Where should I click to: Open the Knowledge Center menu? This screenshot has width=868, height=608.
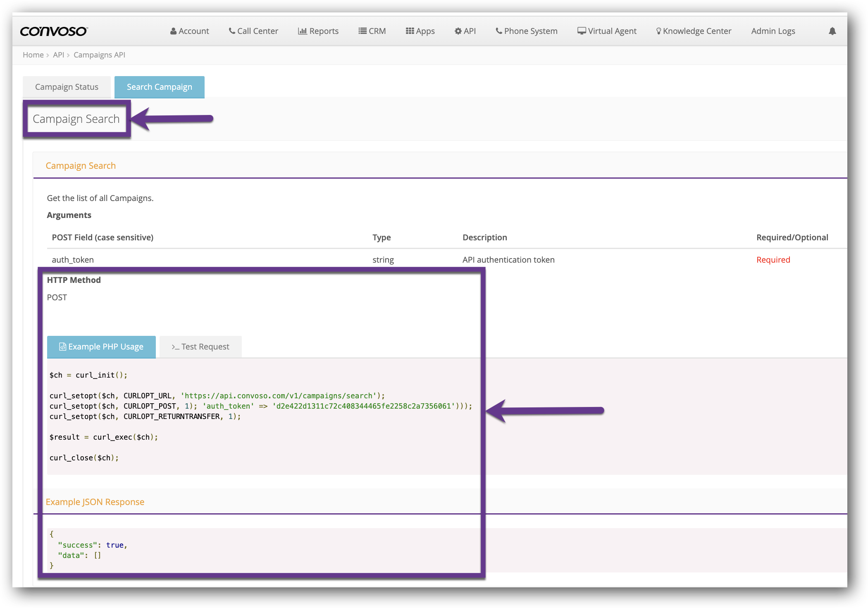[694, 31]
